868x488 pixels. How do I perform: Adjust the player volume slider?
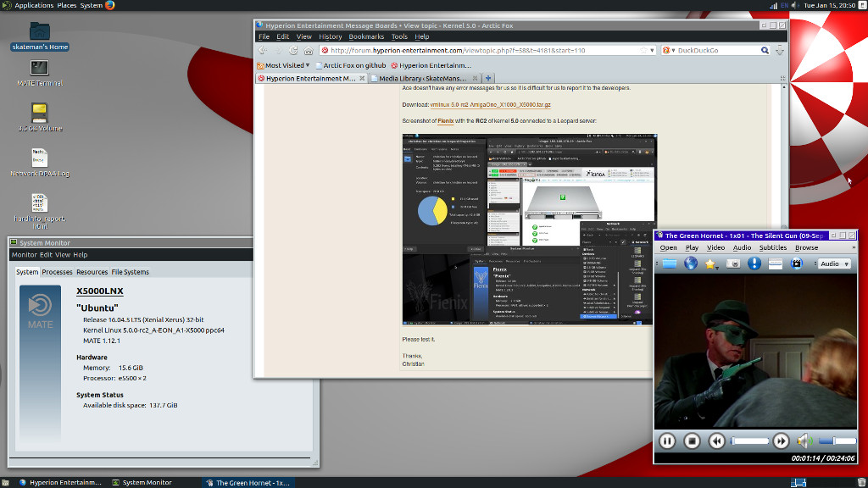click(x=837, y=441)
